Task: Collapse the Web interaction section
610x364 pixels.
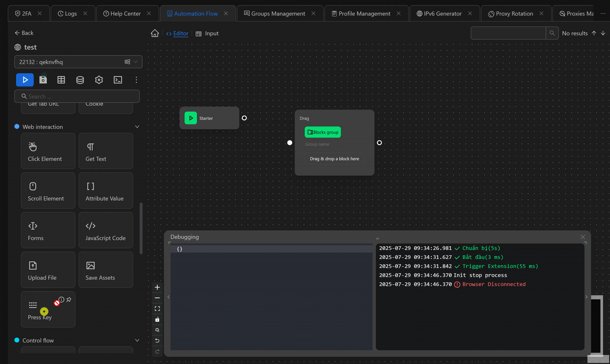Action: coord(137,127)
